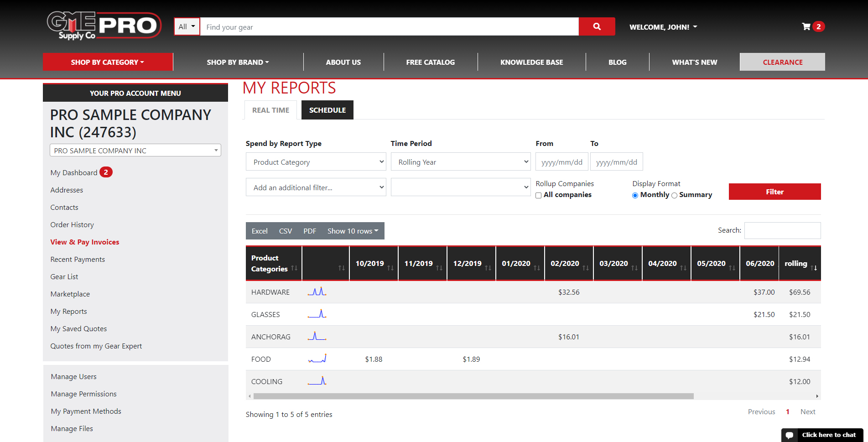
Task: Sort the 05/2020 column
Action: [732, 268]
